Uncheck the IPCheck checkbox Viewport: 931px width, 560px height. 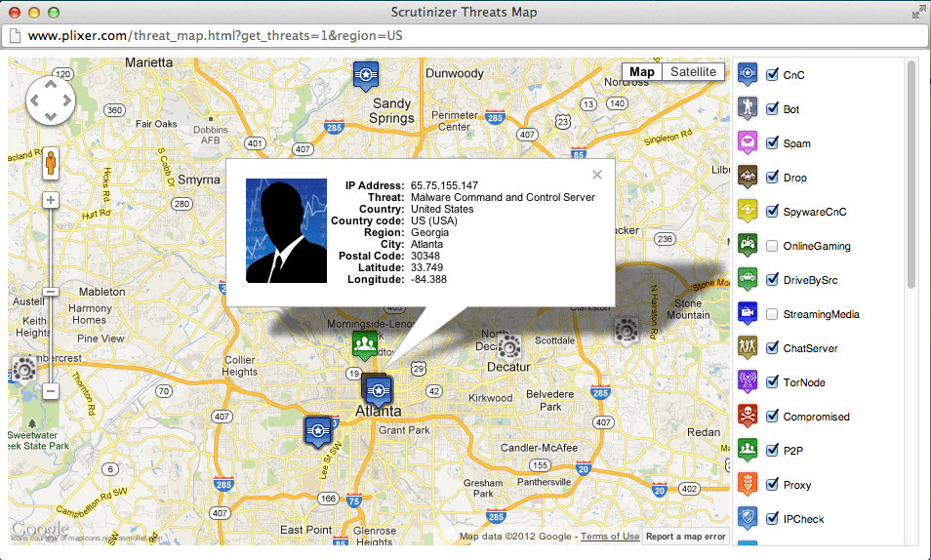click(773, 518)
